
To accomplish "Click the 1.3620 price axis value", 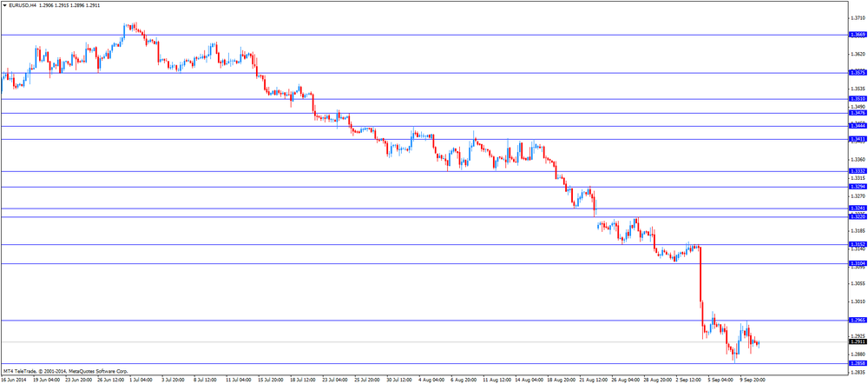I will click(x=858, y=55).
